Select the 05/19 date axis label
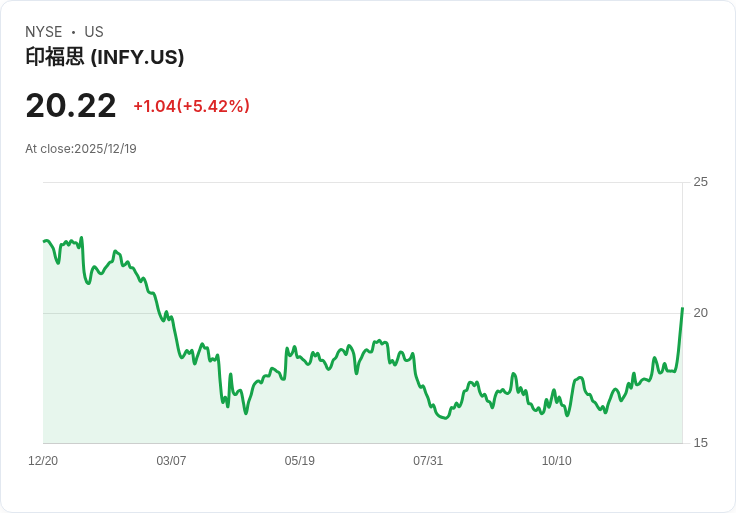 299,461
